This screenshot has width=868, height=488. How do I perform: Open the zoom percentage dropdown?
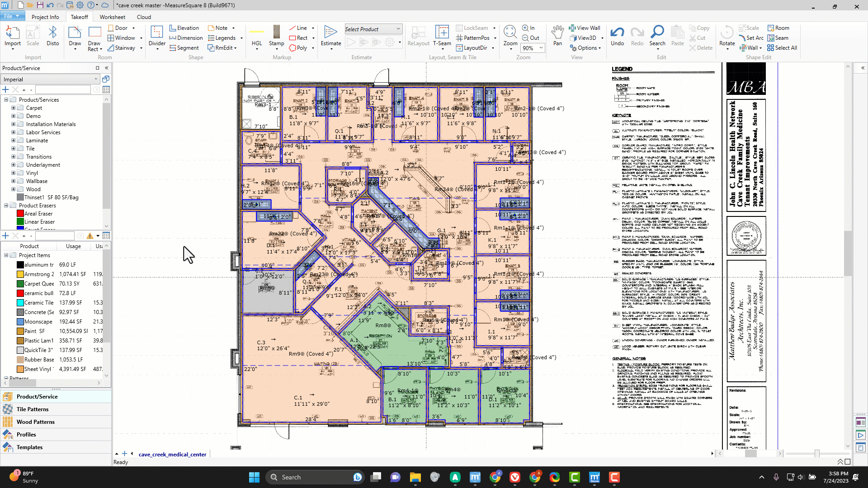(x=541, y=48)
